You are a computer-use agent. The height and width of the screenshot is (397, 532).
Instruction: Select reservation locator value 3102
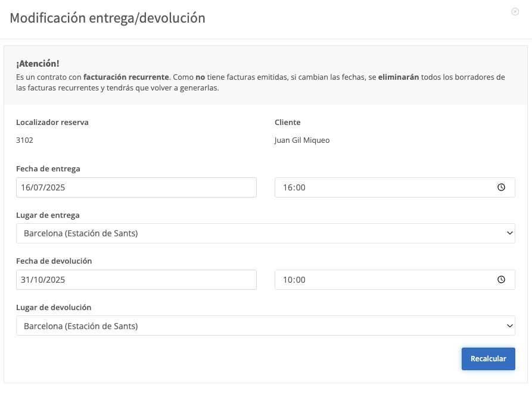tap(24, 140)
